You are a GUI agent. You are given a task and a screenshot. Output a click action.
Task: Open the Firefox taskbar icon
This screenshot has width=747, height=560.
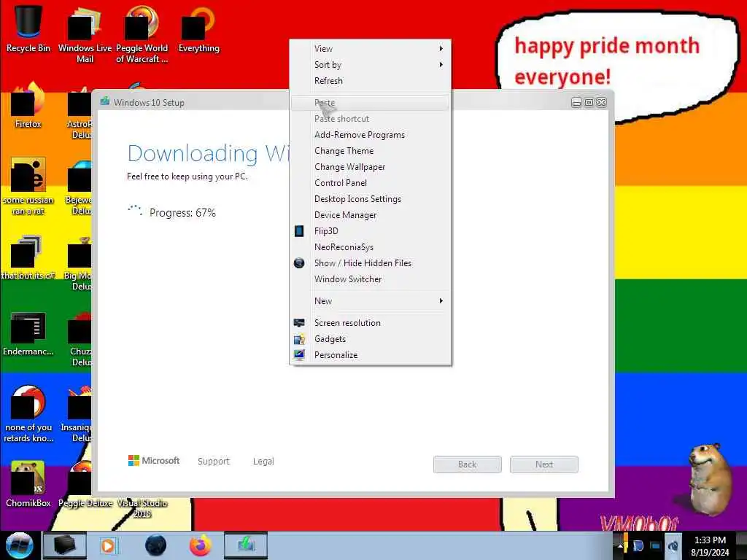pyautogui.click(x=201, y=545)
